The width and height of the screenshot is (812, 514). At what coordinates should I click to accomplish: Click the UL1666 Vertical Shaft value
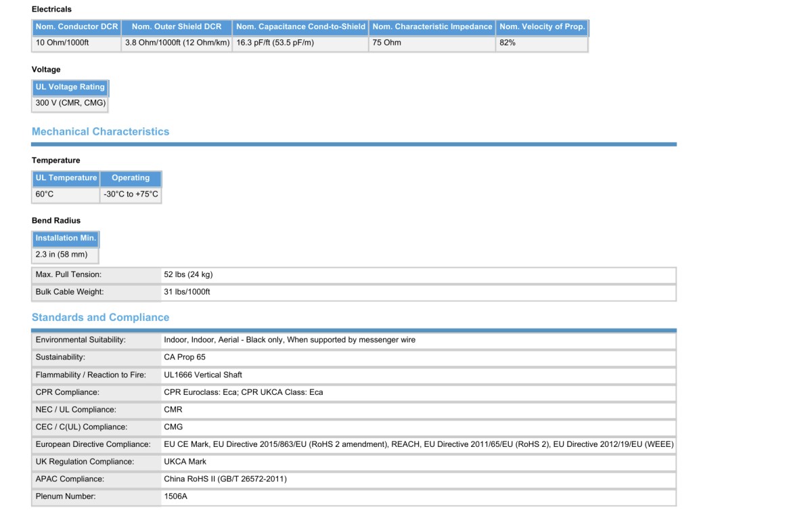click(203, 375)
